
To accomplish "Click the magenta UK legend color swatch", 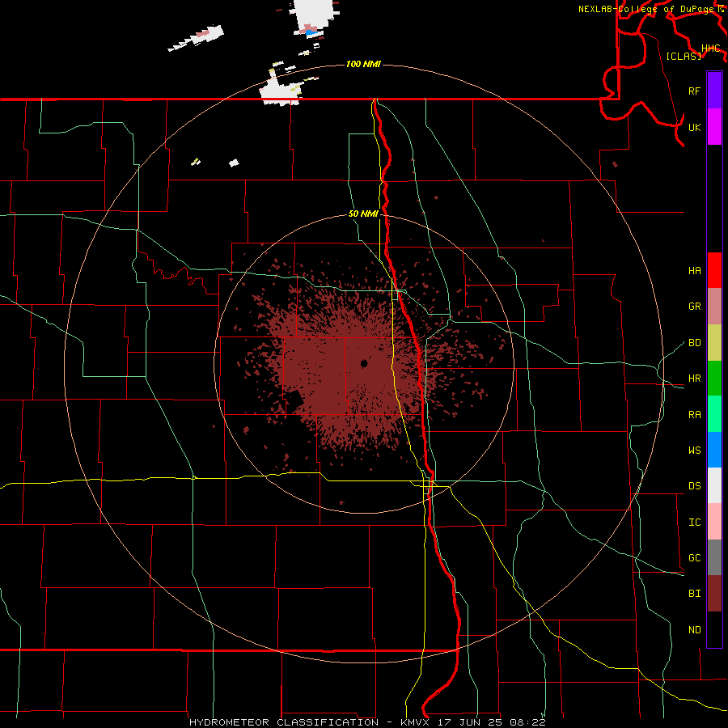I will 714,127.
